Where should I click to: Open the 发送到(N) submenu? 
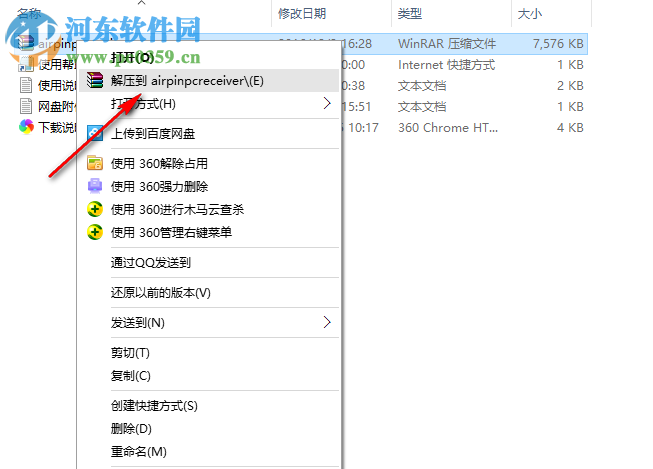209,322
